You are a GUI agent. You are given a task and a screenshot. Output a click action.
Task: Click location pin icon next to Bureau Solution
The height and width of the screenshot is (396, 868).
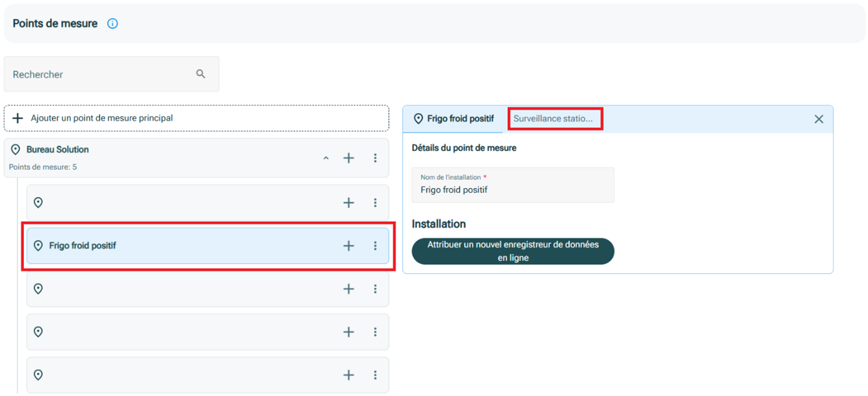coord(16,150)
